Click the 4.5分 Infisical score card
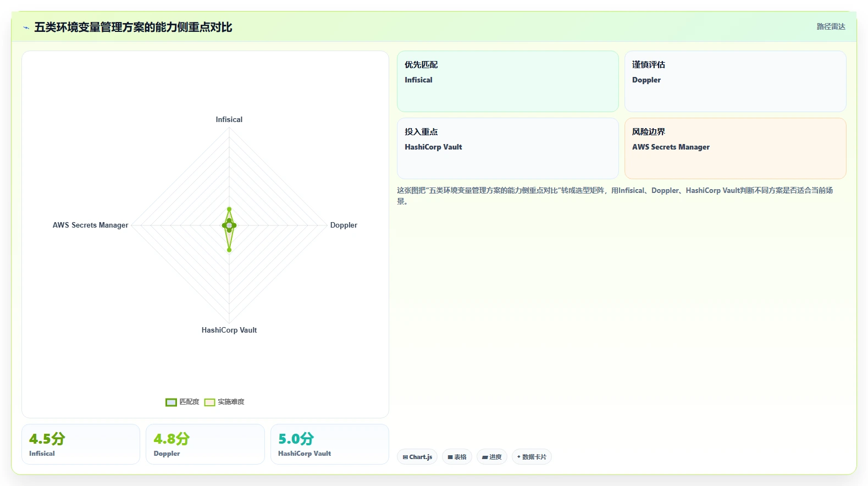 click(x=81, y=444)
